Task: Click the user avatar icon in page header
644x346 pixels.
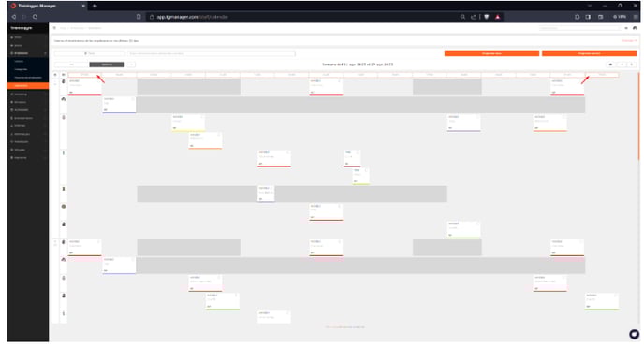Action: click(635, 28)
